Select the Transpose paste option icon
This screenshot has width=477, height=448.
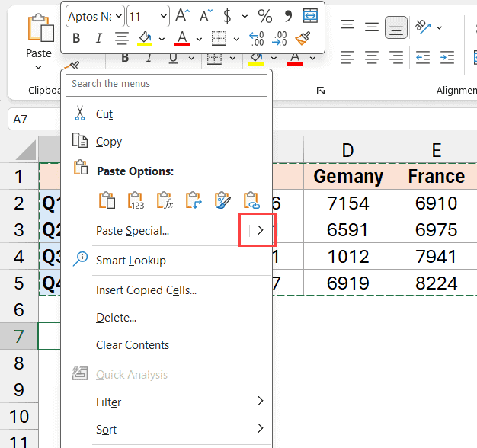[194, 200]
